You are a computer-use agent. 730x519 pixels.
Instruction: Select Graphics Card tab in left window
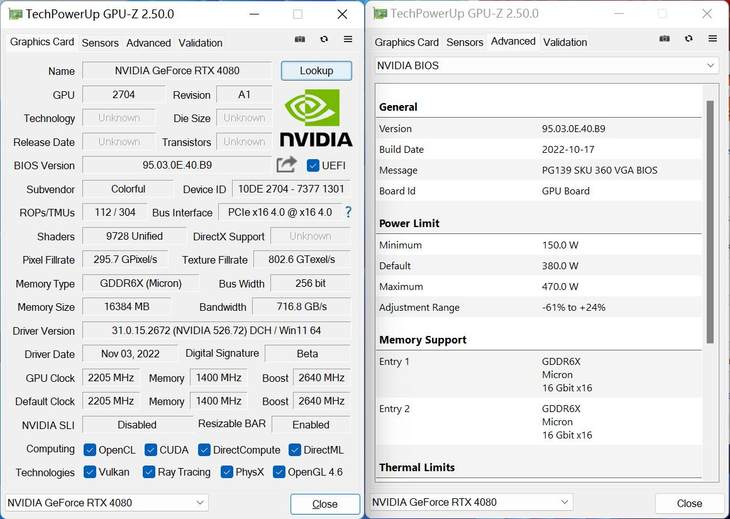(42, 42)
